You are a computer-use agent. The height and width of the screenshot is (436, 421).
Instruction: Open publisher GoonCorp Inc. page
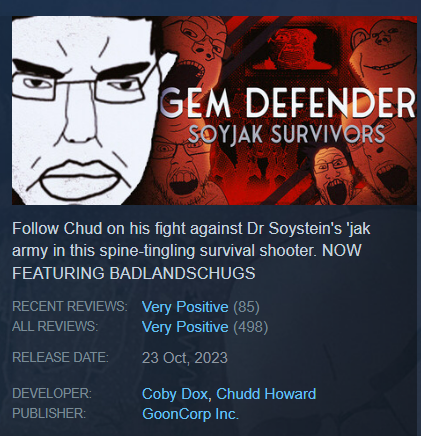tap(190, 414)
